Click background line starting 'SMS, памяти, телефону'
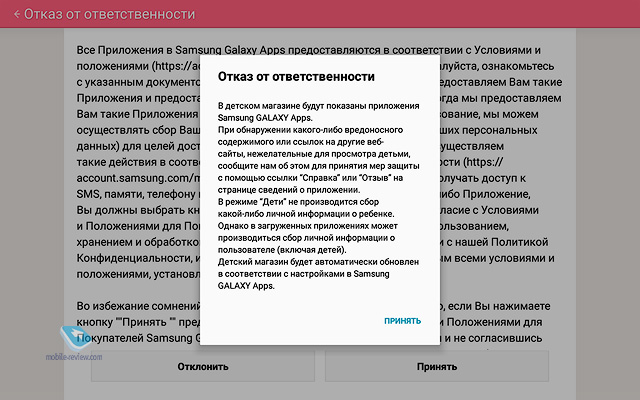This screenshot has width=640, height=400. 136,194
